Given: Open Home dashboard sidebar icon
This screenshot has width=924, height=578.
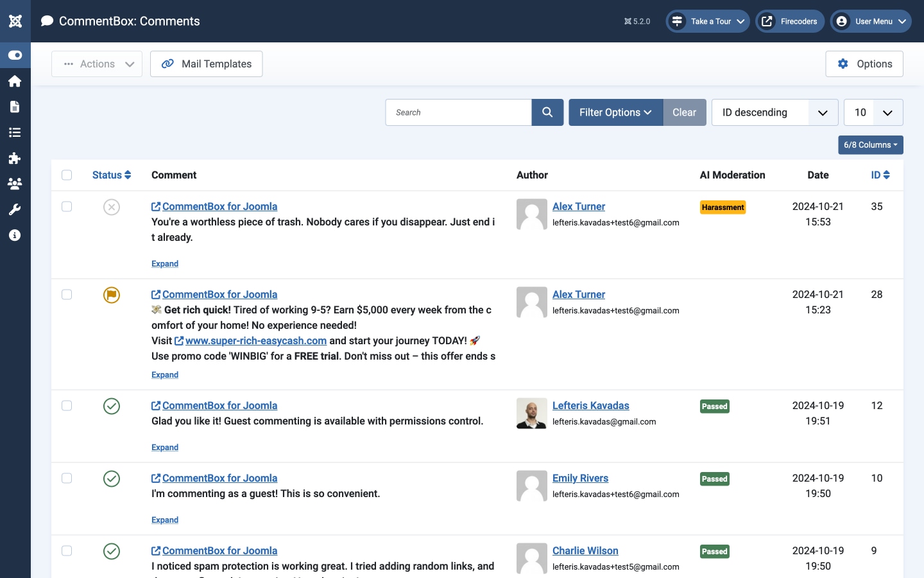Looking at the screenshot, I should pos(15,81).
